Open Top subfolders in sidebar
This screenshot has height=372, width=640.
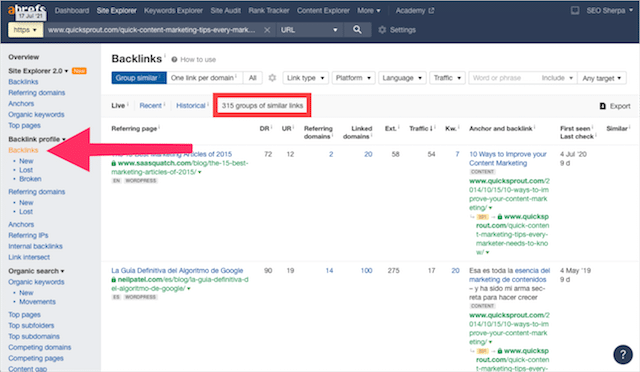pos(31,325)
